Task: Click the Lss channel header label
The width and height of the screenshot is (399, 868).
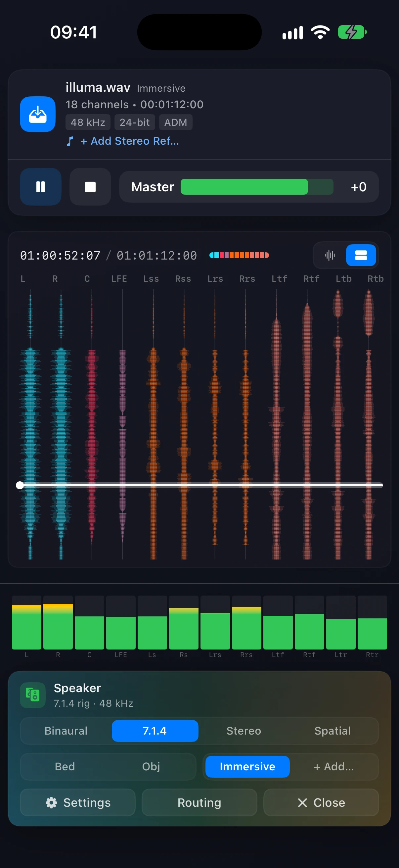Action: click(151, 279)
